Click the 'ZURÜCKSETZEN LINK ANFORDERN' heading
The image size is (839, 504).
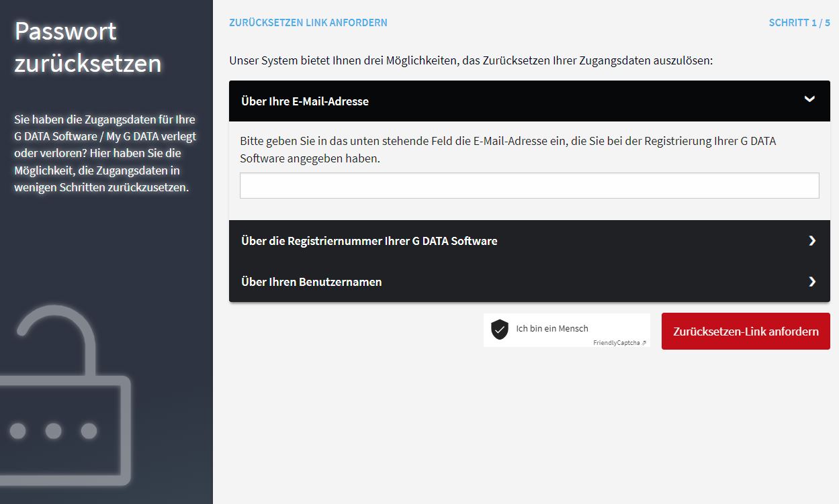pos(308,23)
